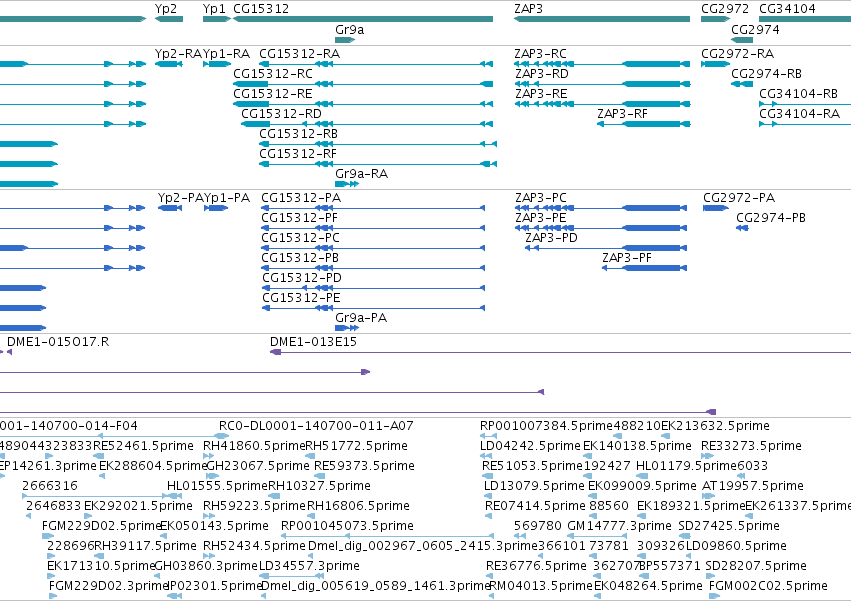Open the CG2972-RA transcript
851x601 pixels.
coord(738,54)
